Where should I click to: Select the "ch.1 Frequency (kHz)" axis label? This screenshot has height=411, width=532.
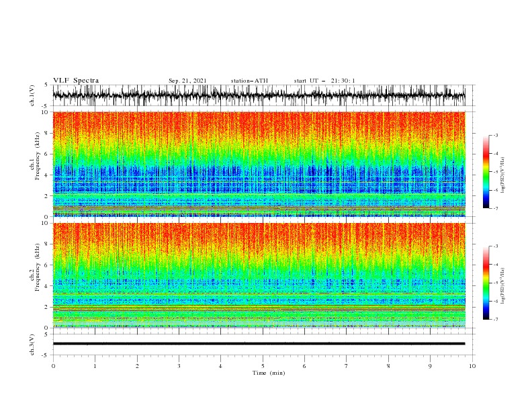point(35,156)
